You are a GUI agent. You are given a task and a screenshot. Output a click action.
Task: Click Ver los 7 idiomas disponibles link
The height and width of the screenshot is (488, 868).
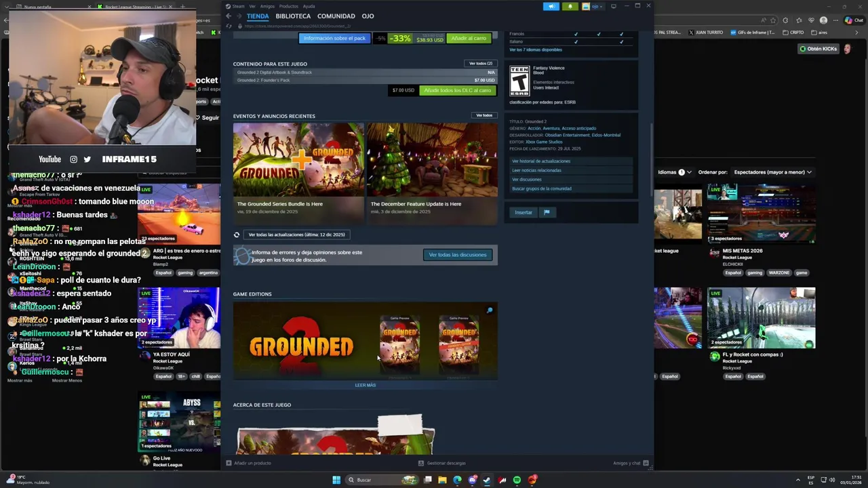click(x=536, y=49)
